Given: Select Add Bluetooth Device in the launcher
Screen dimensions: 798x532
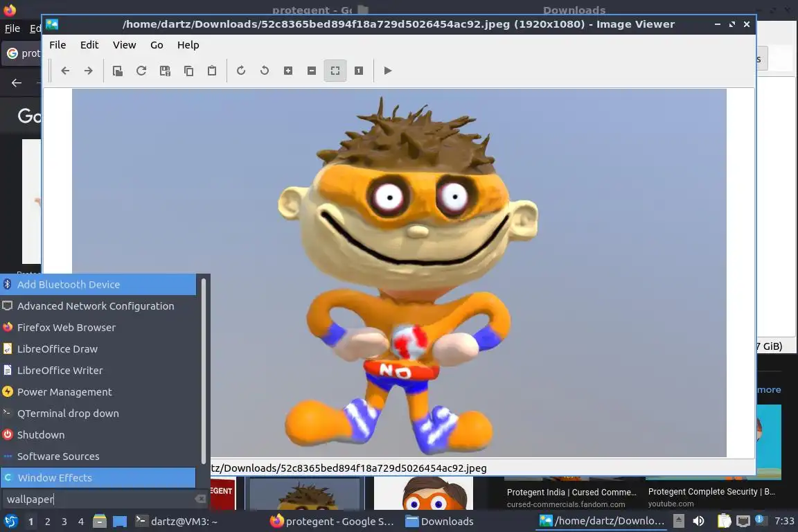Looking at the screenshot, I should pyautogui.click(x=98, y=285).
